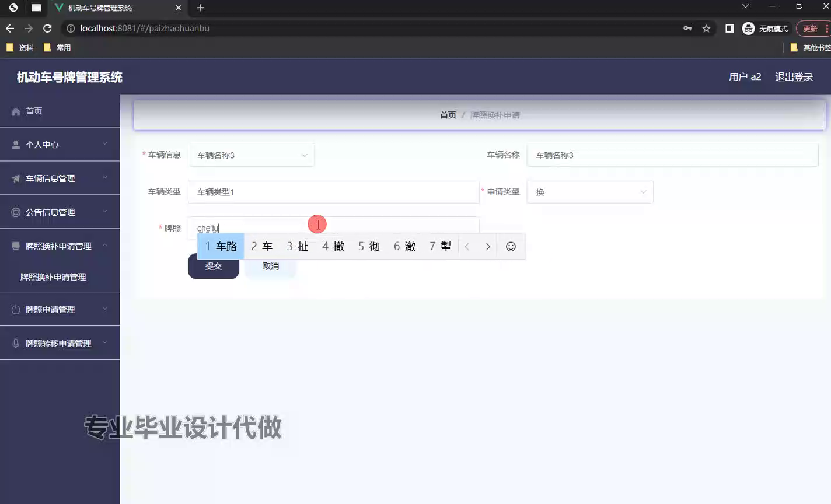Open the 车辆信息管理 menu label
831x504 pixels.
(50, 178)
